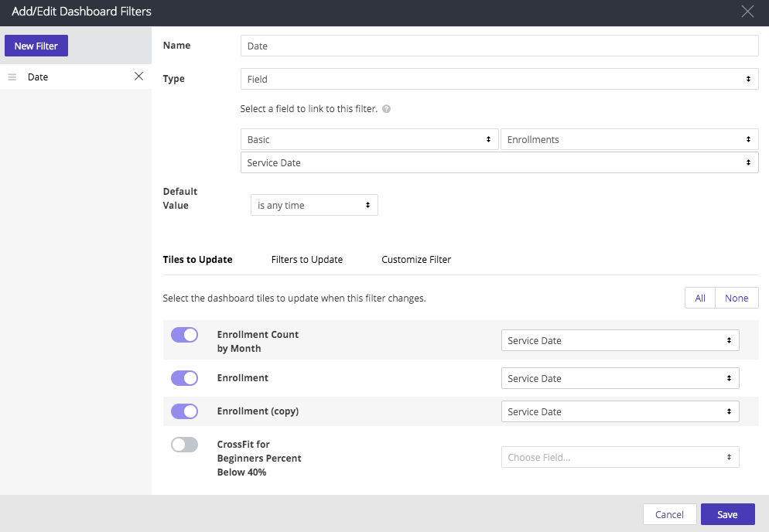
Task: Expand the Basic model dropdown
Action: [369, 139]
